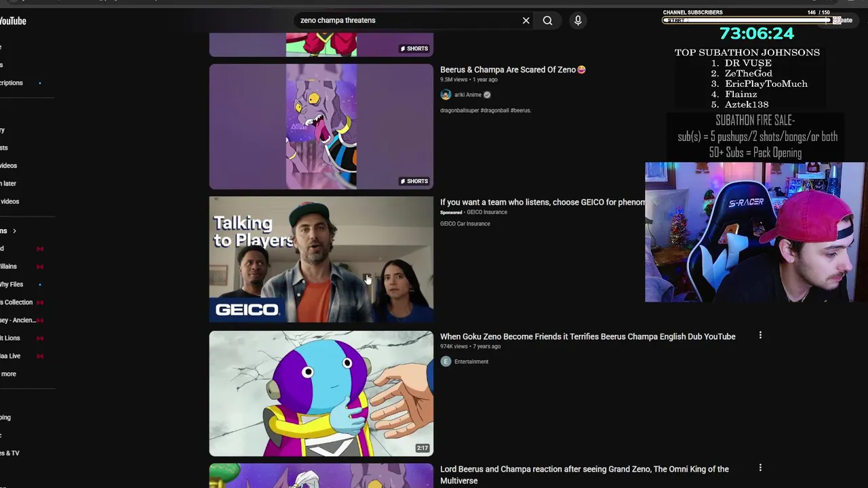Open options menu for Lord Beerus and Champa reaction video
The height and width of the screenshot is (488, 868).
click(760, 468)
